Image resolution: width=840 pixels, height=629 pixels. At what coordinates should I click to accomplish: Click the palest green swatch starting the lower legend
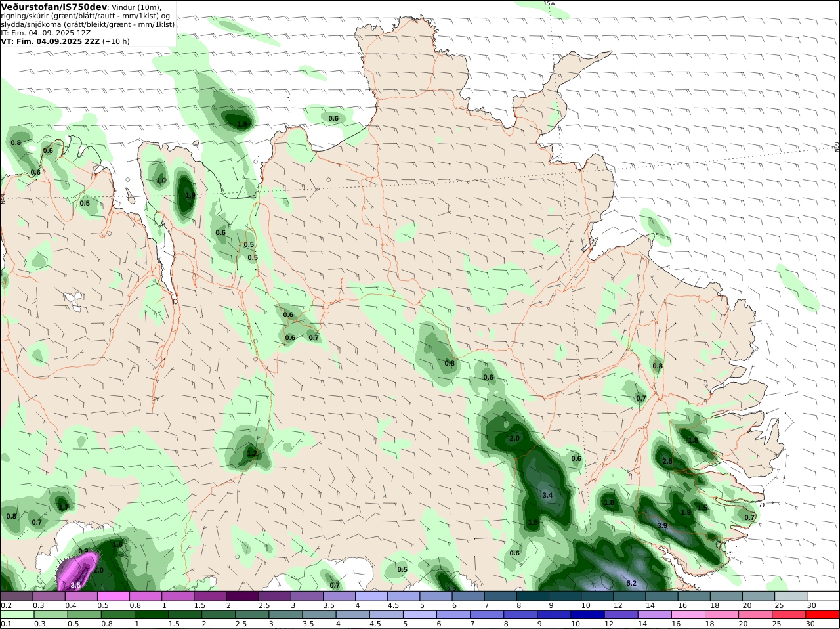(16, 615)
